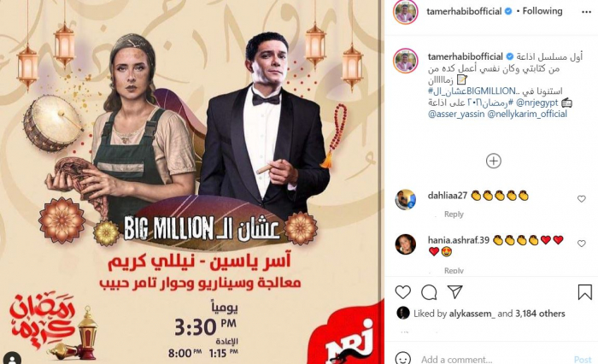Open the three-dot more options menu
This screenshot has width=598, height=364.
point(586,12)
